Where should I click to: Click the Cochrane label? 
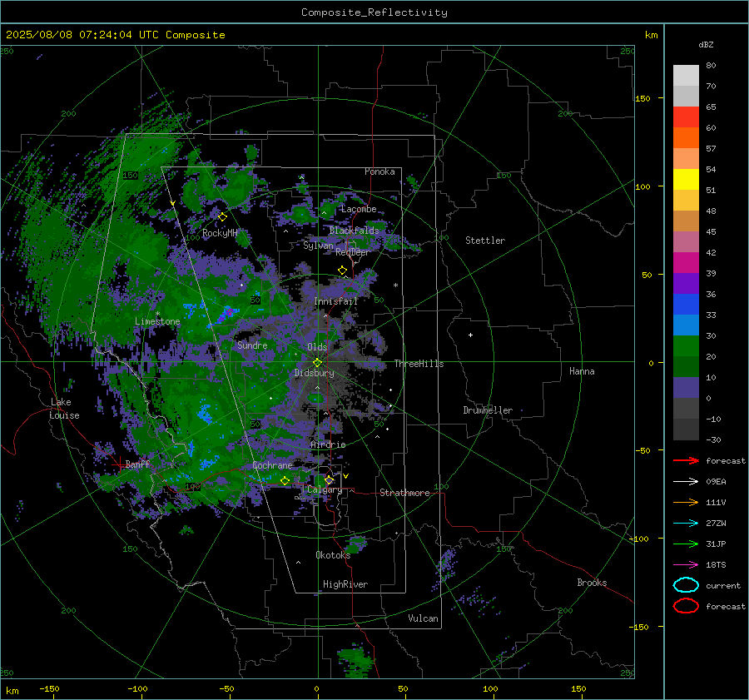[x=272, y=465]
